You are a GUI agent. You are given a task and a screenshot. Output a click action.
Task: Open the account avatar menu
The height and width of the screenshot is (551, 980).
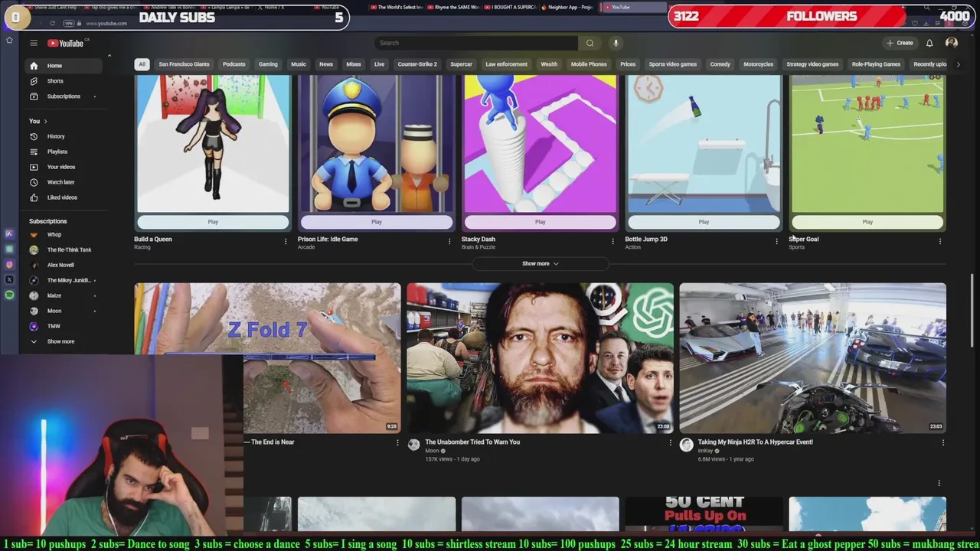click(x=952, y=43)
